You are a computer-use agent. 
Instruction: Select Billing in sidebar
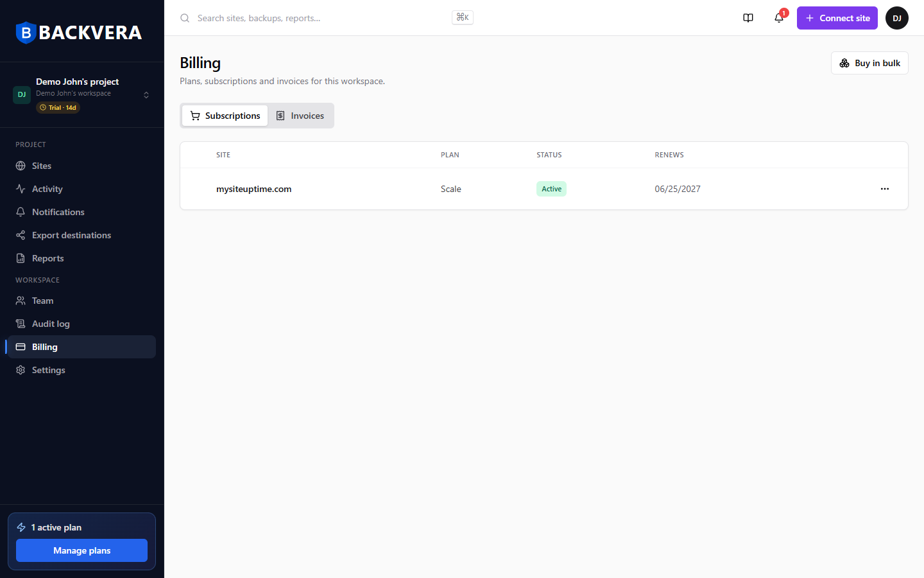[82, 347]
